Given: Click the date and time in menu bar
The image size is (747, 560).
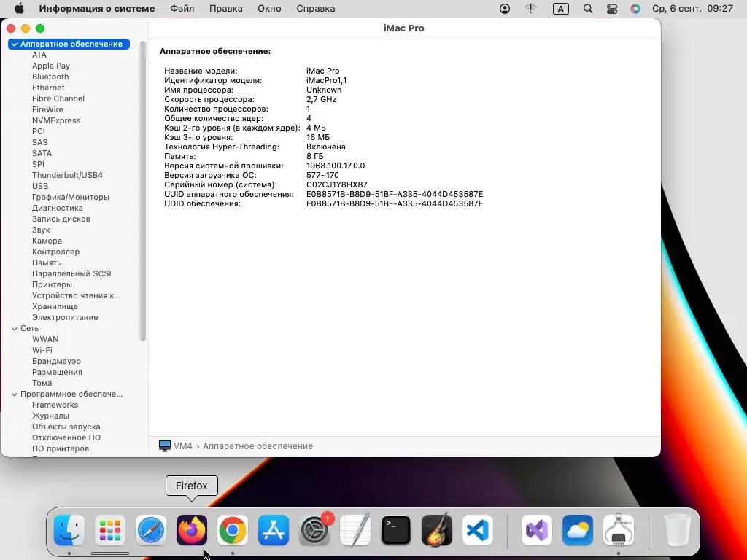Looking at the screenshot, I should [x=692, y=9].
